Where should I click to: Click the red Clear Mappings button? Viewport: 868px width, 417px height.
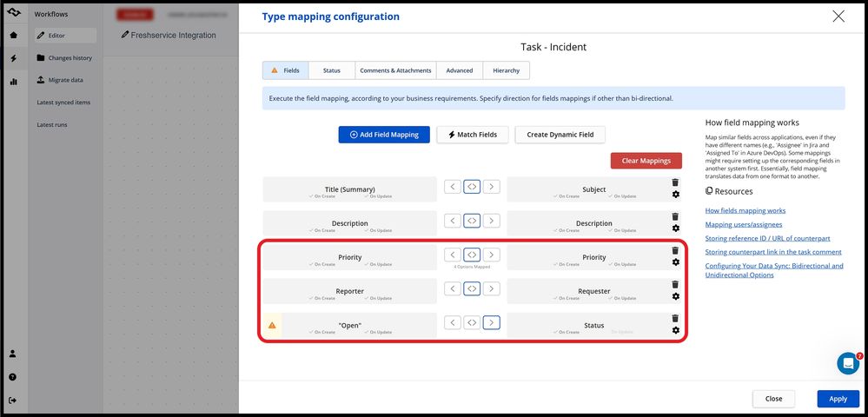(x=646, y=161)
